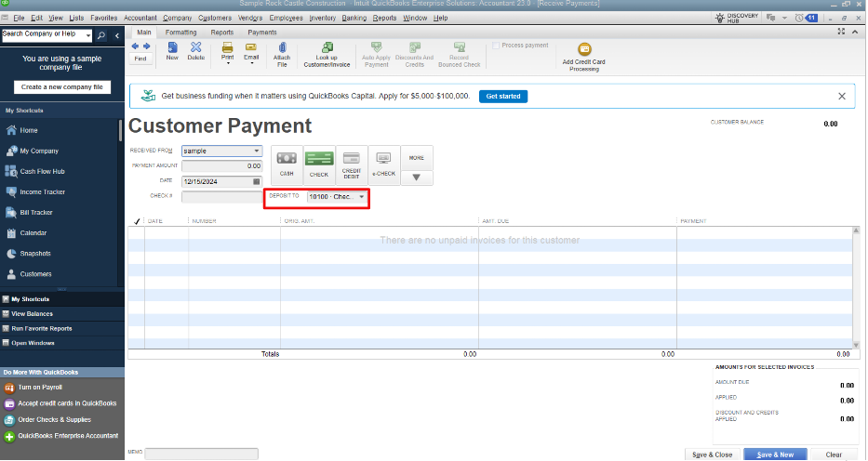Click the Payment Amount field
This screenshot has height=461, width=868.
(222, 165)
